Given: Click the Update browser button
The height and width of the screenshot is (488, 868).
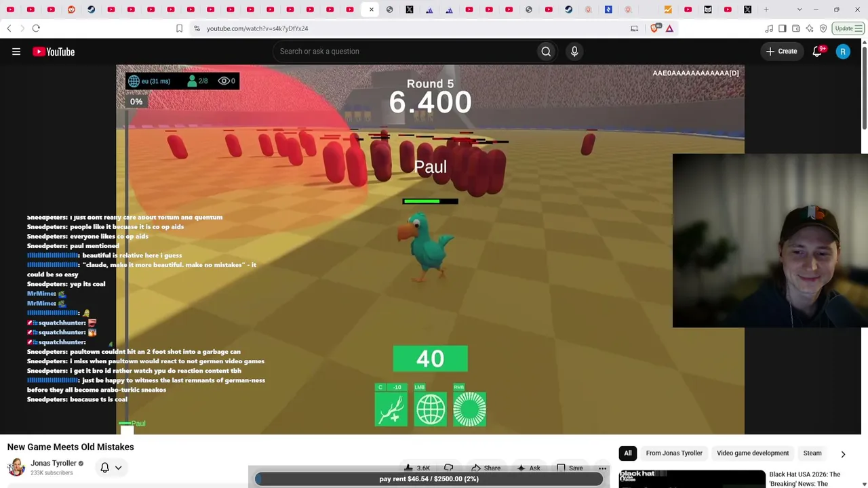Looking at the screenshot, I should (848, 28).
